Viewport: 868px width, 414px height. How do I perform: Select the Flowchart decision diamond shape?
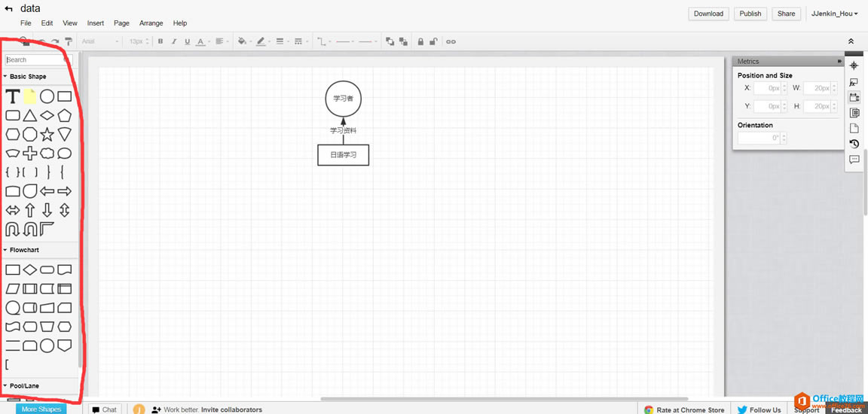30,269
